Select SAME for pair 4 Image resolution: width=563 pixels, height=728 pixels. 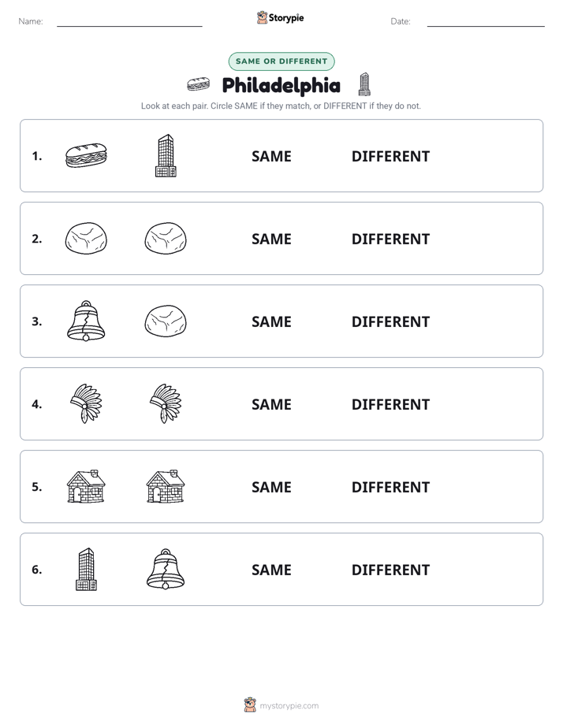pyautogui.click(x=271, y=404)
